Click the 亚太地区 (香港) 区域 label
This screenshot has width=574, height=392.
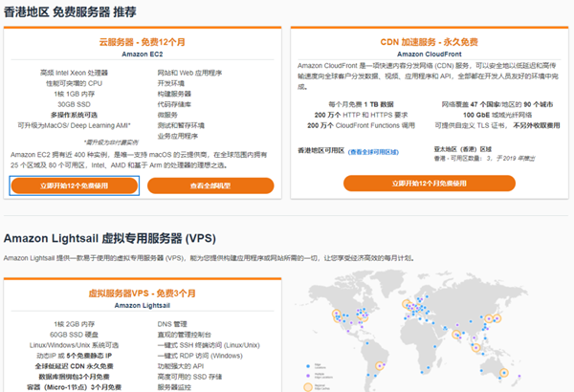click(463, 149)
